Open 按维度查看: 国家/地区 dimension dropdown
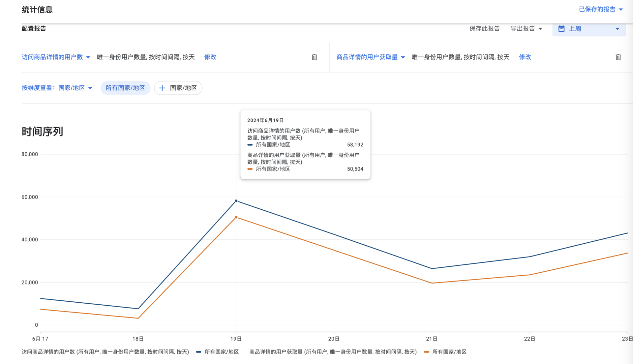The width and height of the screenshot is (633, 364). click(57, 88)
